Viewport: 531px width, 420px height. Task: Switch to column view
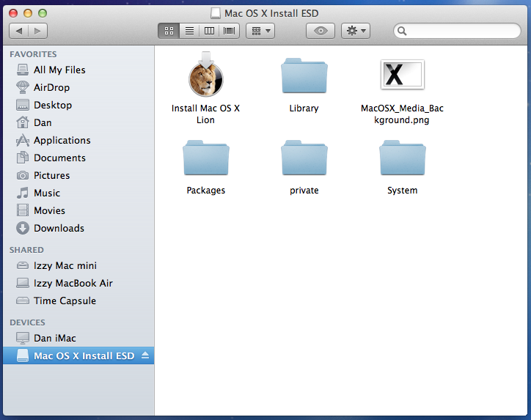(209, 31)
